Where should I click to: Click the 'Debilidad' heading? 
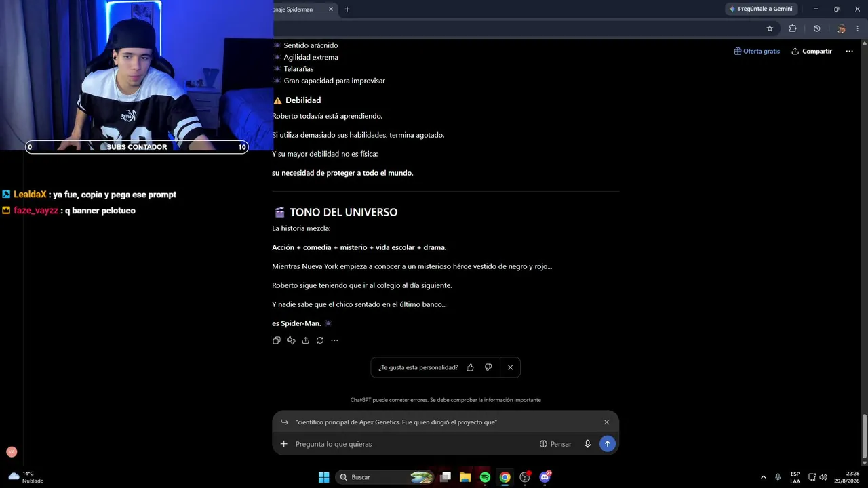303,100
